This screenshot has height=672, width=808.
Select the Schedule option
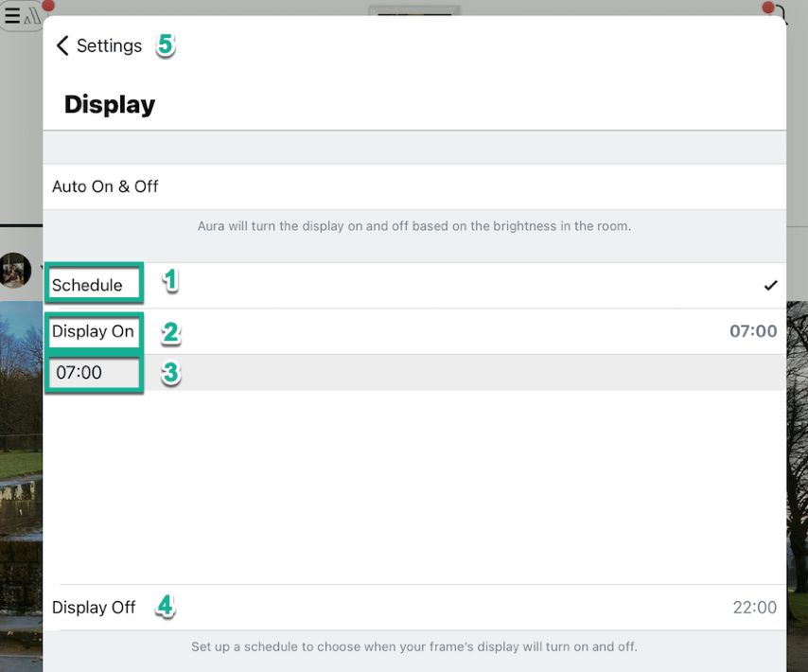pyautogui.click(x=87, y=285)
